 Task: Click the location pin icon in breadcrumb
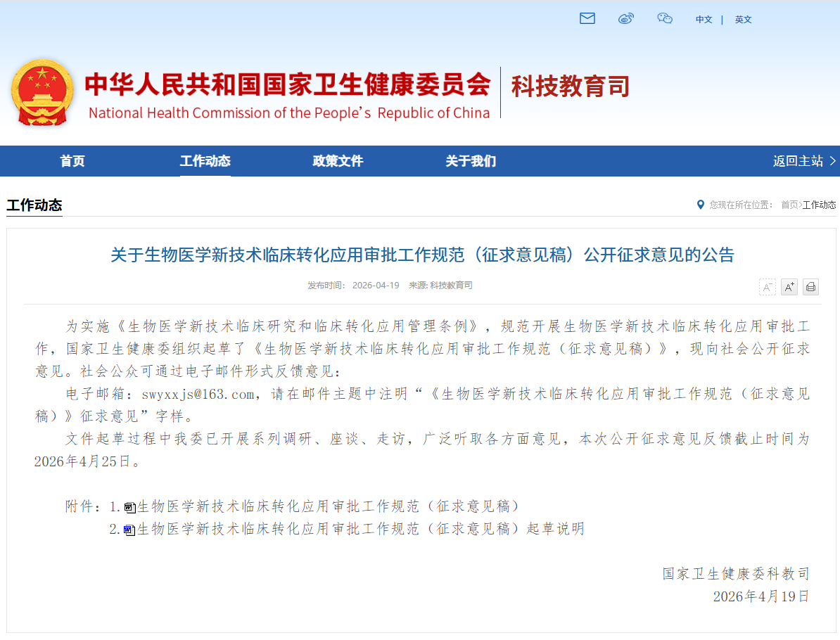700,205
